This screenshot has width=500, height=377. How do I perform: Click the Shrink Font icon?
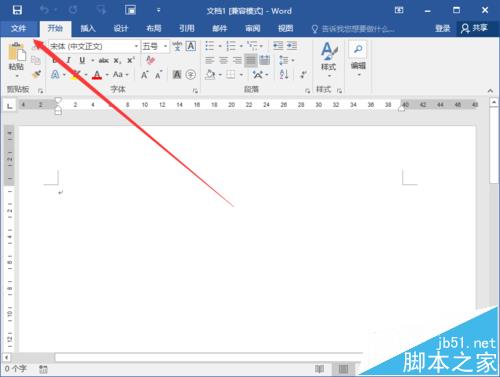point(159,75)
